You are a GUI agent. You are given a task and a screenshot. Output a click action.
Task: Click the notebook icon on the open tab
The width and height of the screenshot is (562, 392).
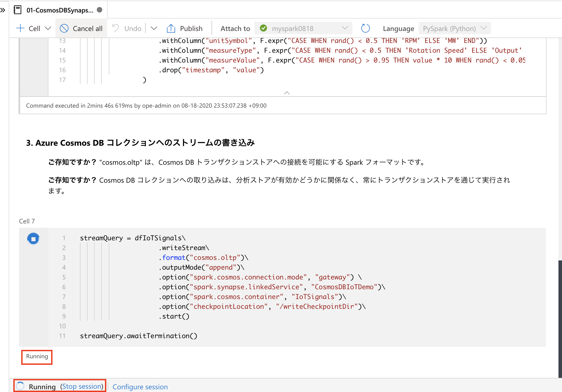click(x=17, y=10)
